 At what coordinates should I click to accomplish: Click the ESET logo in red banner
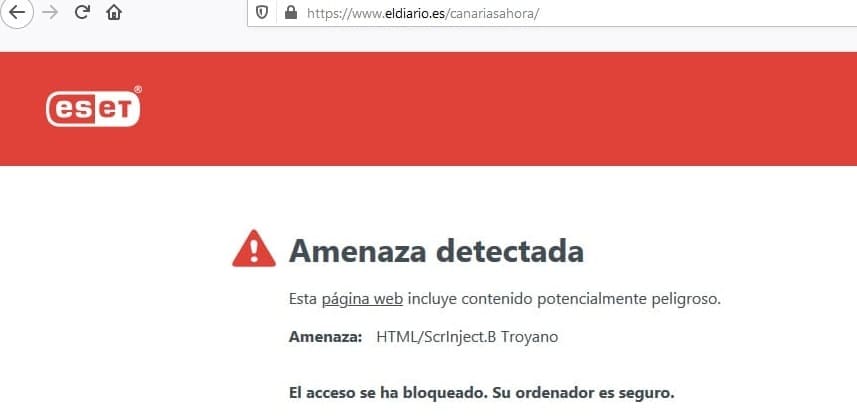point(94,107)
